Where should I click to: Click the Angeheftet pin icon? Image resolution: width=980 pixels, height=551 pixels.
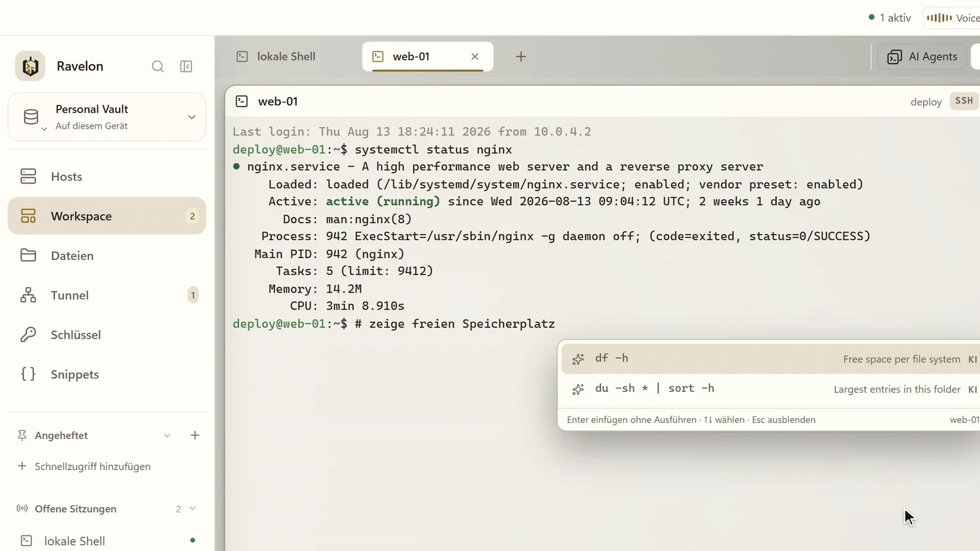pyautogui.click(x=22, y=435)
